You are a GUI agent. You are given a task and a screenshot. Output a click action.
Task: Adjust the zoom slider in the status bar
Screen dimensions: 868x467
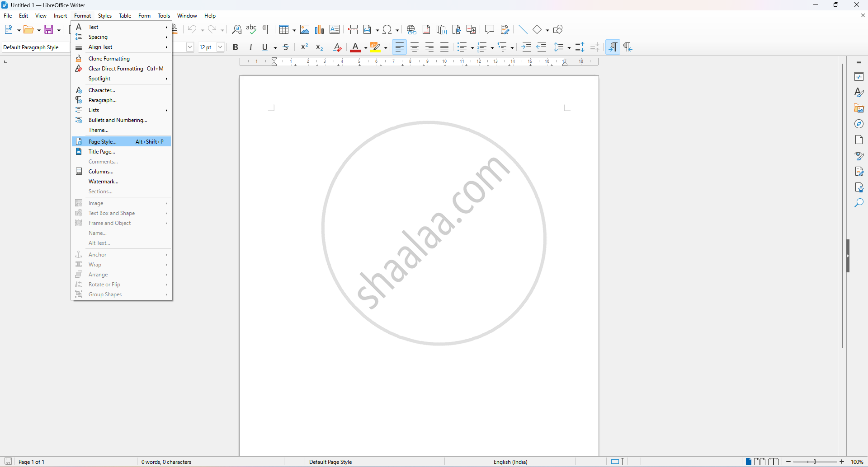tap(815, 462)
